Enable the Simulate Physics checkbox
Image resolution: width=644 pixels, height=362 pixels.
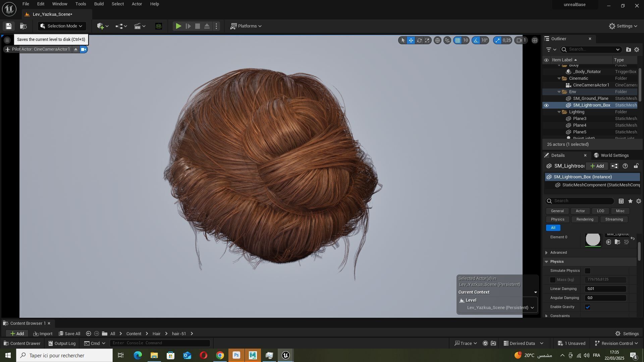(x=587, y=271)
